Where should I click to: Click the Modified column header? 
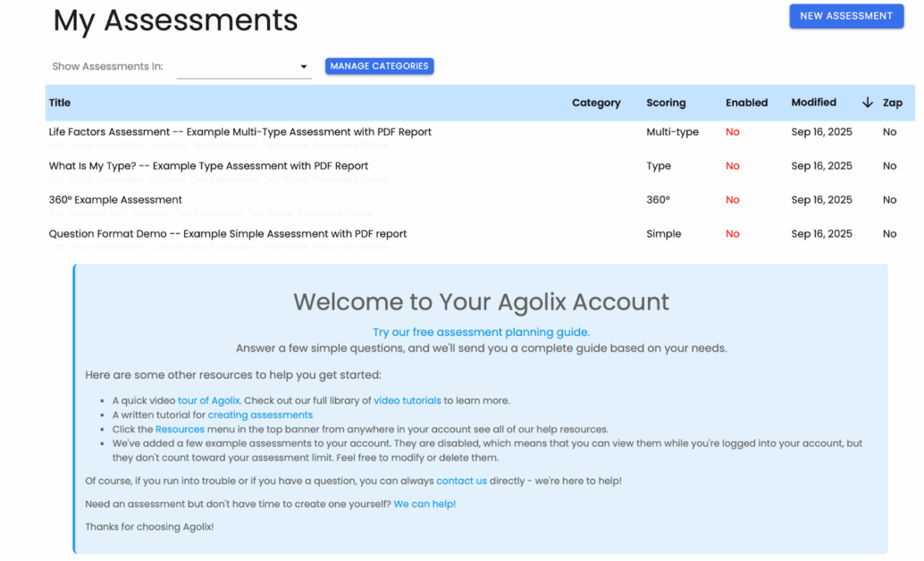tap(813, 103)
